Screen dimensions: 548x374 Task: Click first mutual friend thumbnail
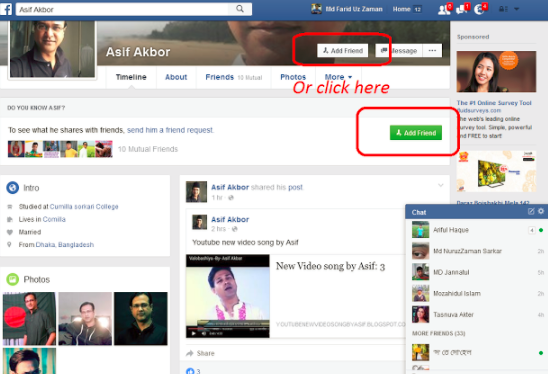16,149
